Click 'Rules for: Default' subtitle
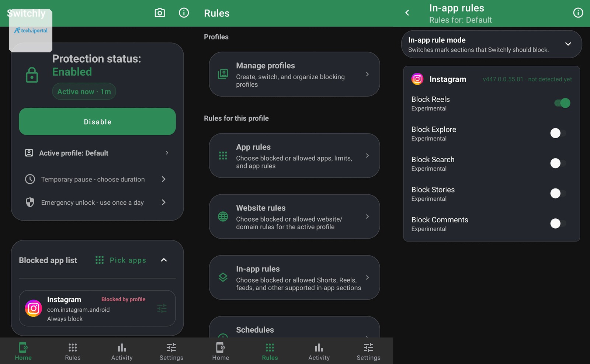The image size is (590, 364). (461, 20)
